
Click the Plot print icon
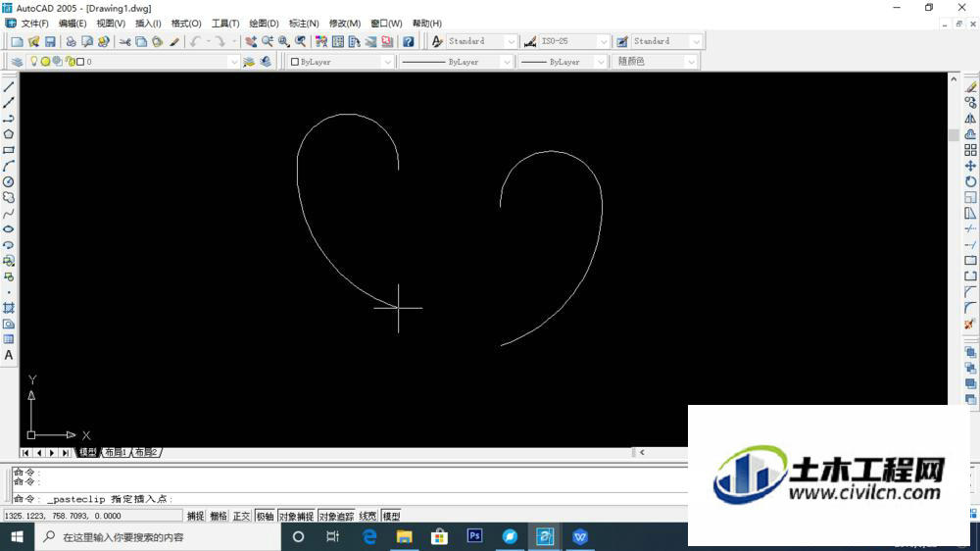click(71, 41)
